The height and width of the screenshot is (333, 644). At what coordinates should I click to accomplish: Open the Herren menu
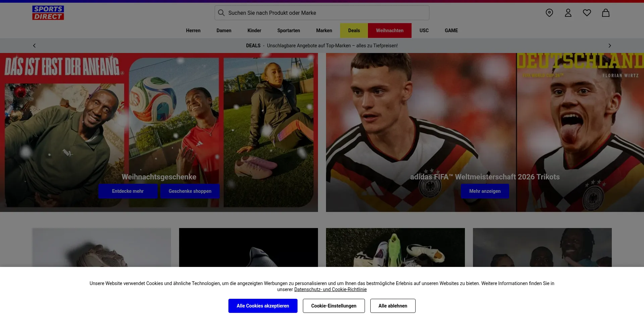[193, 31]
